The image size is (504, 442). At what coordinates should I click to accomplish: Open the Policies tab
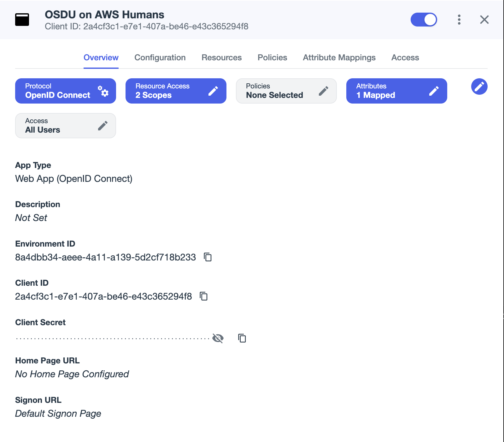(273, 57)
